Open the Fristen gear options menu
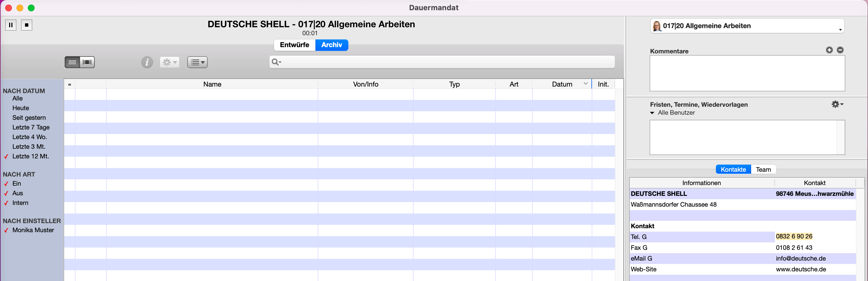This screenshot has width=868, height=281. coord(837,104)
